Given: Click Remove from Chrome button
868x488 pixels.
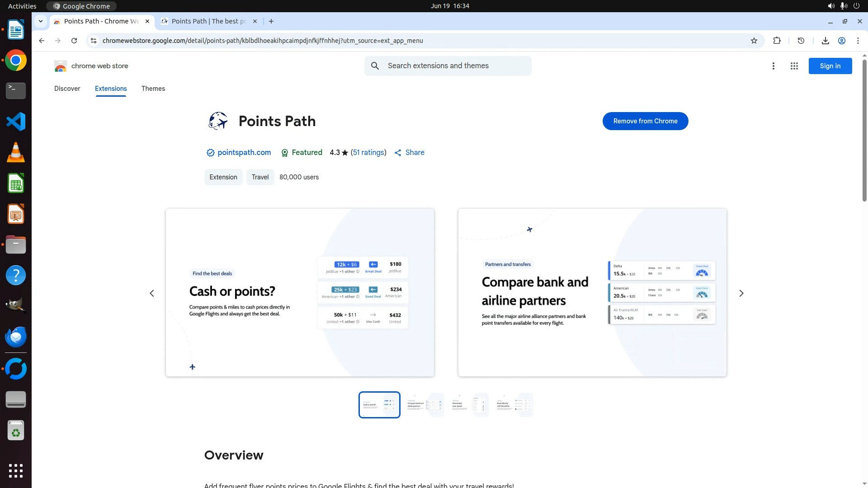Looking at the screenshot, I should (645, 121).
